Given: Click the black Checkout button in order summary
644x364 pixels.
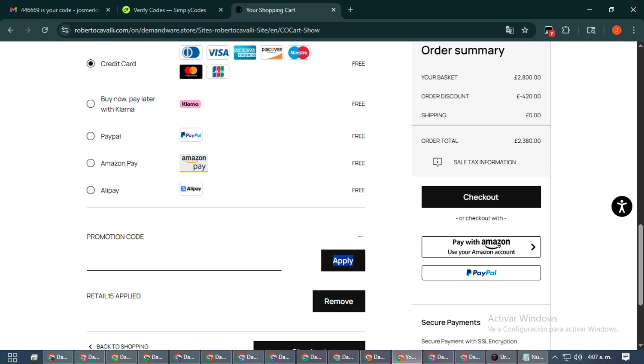Looking at the screenshot, I should [x=481, y=197].
